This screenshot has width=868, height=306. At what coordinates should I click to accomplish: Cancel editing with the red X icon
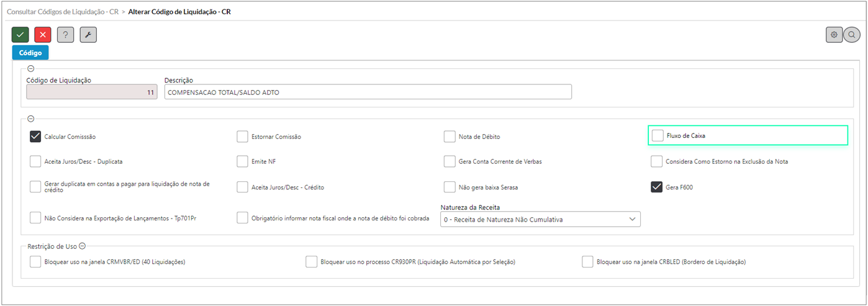click(43, 35)
